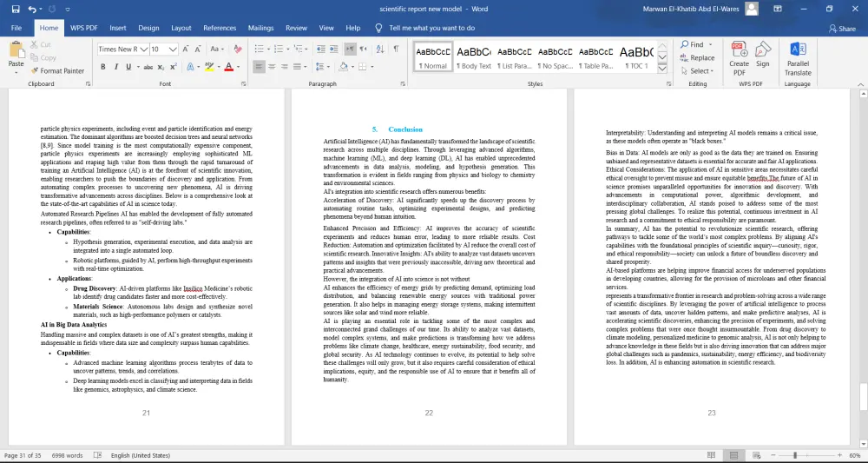Screen dimensions: 868x463
Task: Open the font name dropdown
Action: 144,50
